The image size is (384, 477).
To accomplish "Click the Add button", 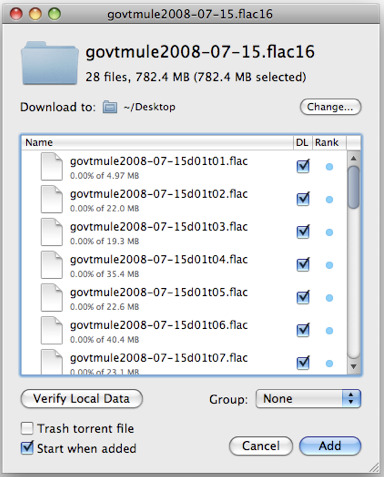I will (x=330, y=446).
